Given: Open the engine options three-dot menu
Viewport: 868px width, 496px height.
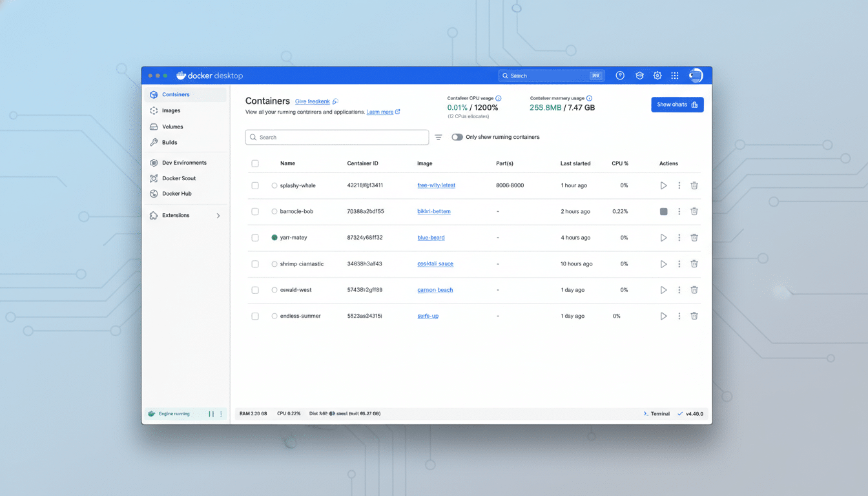Looking at the screenshot, I should pyautogui.click(x=222, y=413).
